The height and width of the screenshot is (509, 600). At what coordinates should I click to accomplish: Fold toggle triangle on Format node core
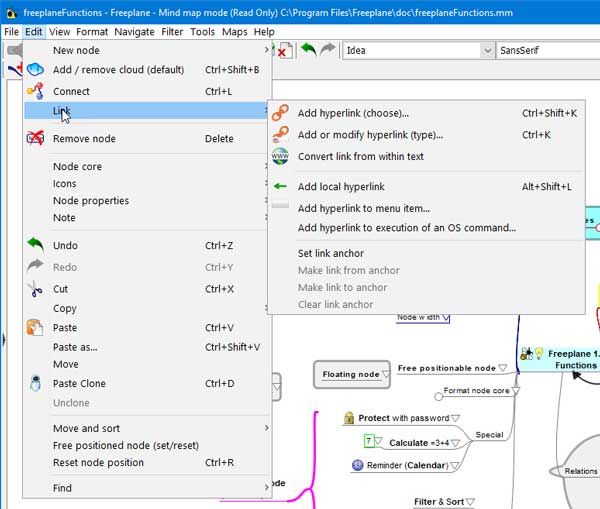515,391
